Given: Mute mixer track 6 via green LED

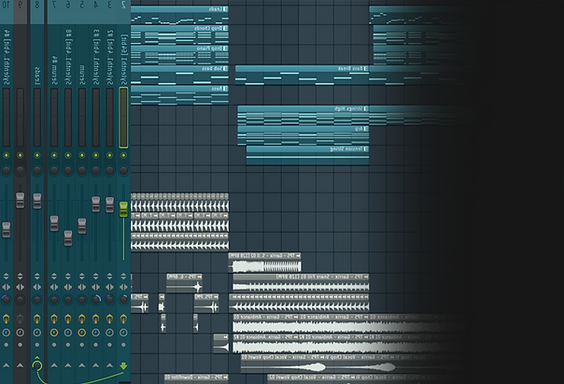Looking at the screenshot, I should click(x=68, y=155).
